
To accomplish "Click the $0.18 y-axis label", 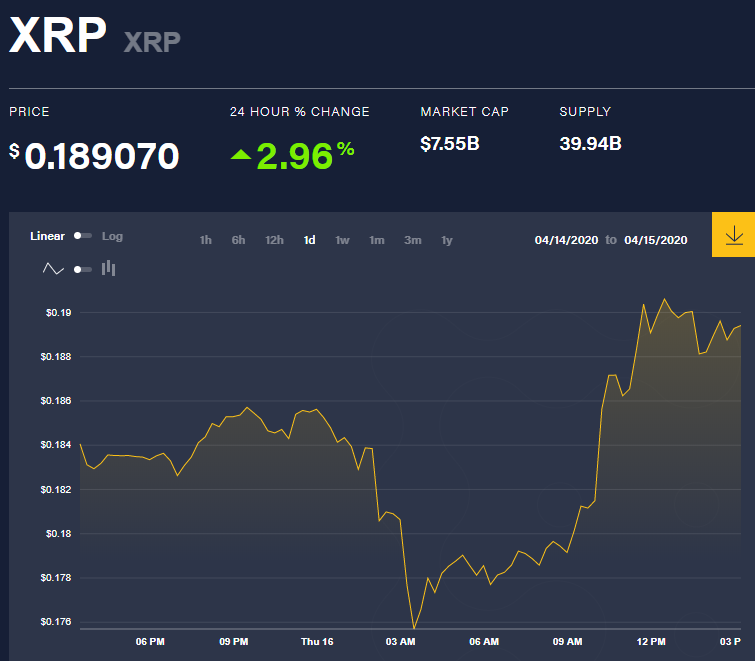I will click(x=58, y=534).
